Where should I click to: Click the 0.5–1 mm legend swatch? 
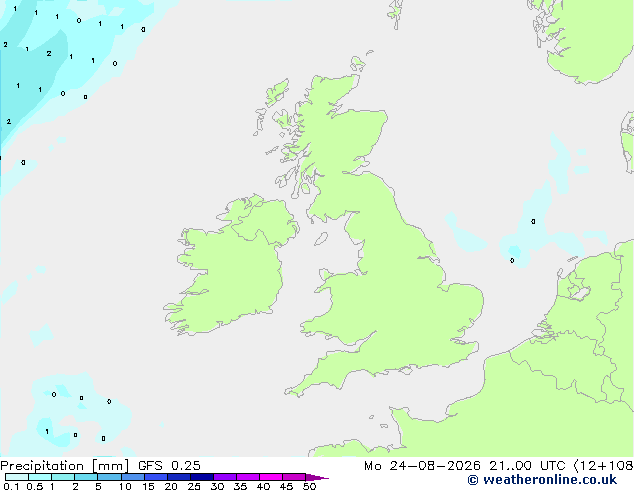pyautogui.click(x=40, y=477)
